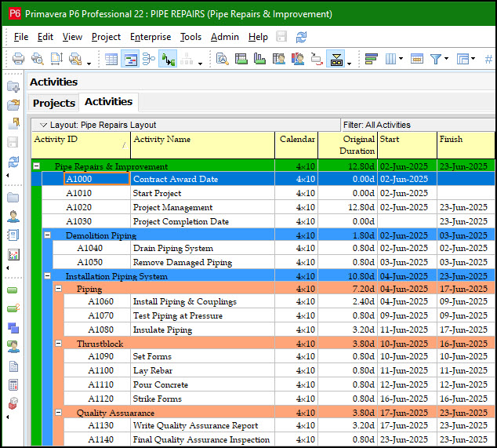Click the Print icon in the toolbar
The width and height of the screenshot is (497, 448).
coord(17,59)
